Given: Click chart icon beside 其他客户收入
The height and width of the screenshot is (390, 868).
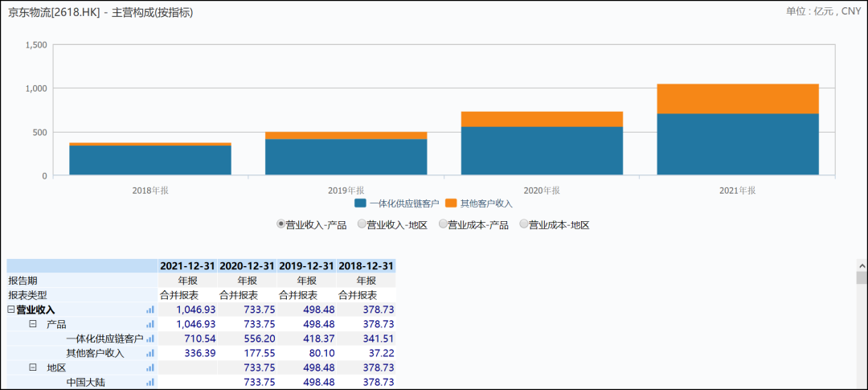Looking at the screenshot, I should [x=150, y=353].
